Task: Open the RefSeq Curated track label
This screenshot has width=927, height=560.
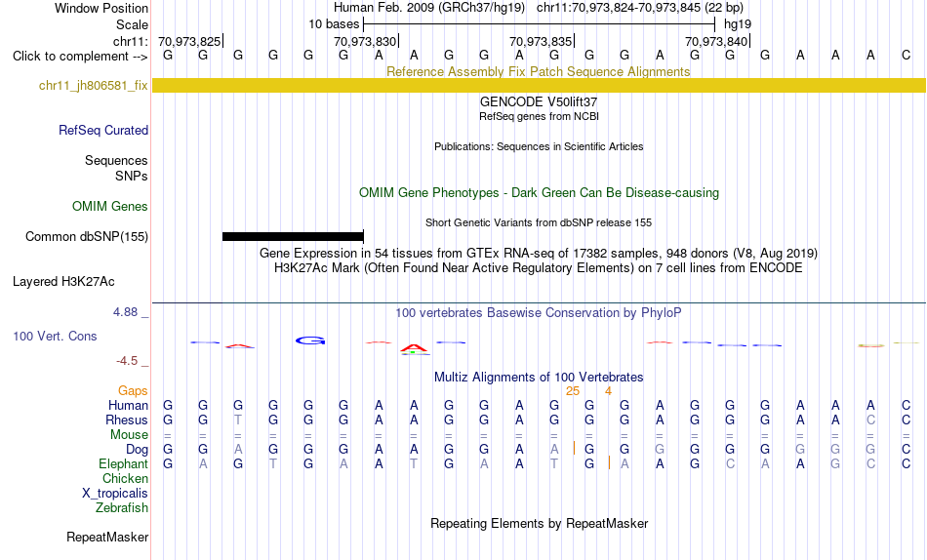Action: pos(103,130)
